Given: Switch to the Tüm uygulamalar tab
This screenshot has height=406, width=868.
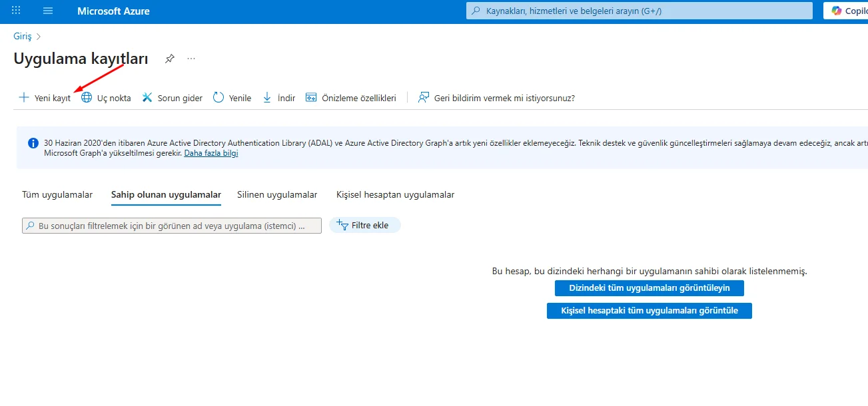Looking at the screenshot, I should tap(57, 194).
